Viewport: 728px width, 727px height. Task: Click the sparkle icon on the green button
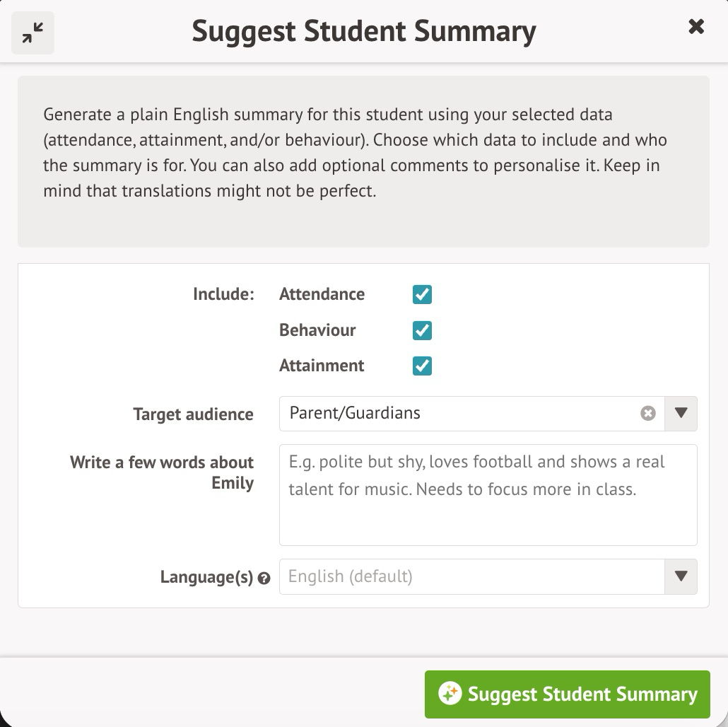coord(450,694)
